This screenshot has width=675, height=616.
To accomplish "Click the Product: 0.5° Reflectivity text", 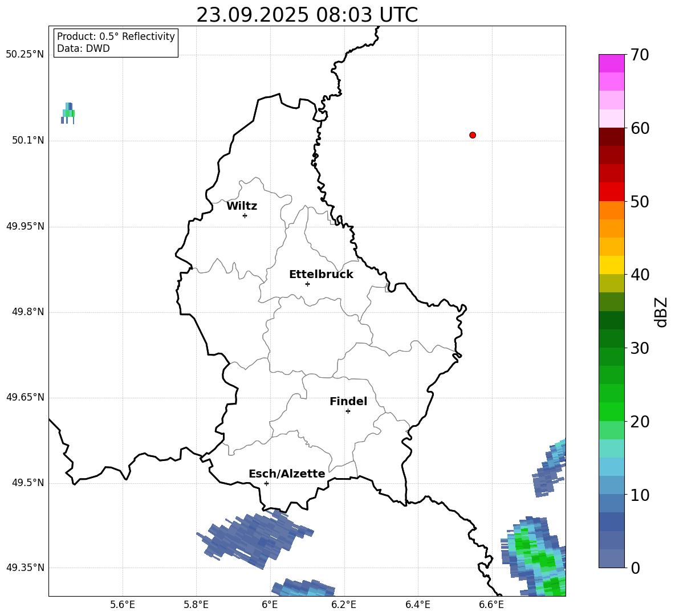I will pyautogui.click(x=116, y=36).
